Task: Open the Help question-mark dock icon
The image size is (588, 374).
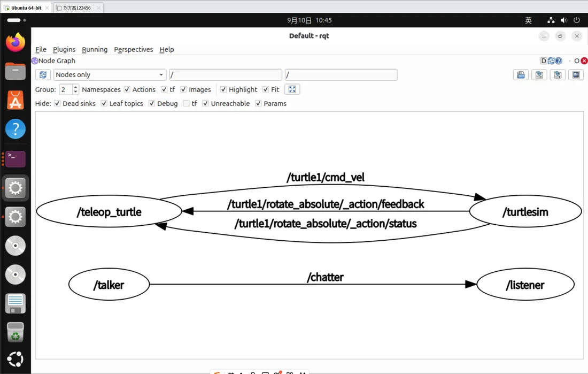Action: pos(16,129)
